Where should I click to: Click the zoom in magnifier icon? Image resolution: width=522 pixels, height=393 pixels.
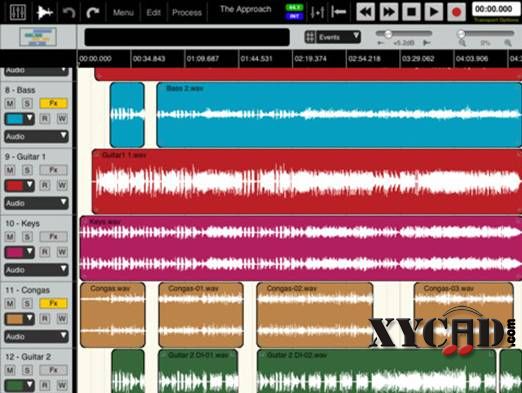click(508, 43)
